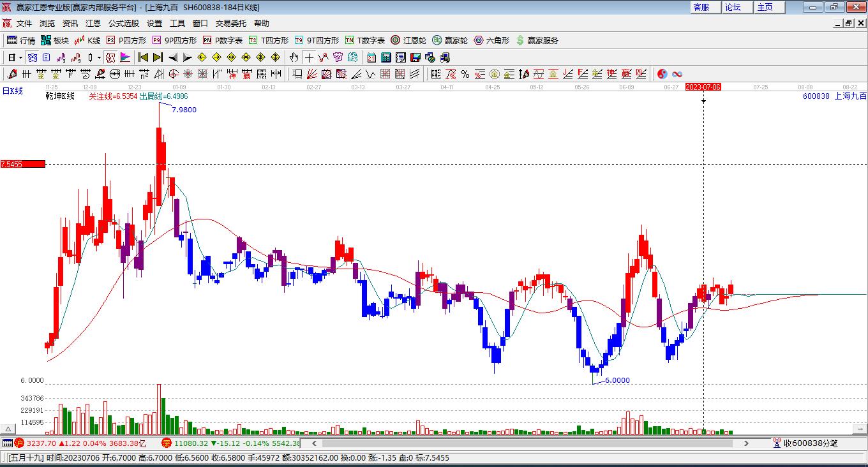Expand the candlestick style dropdown arrow

[x=99, y=57]
